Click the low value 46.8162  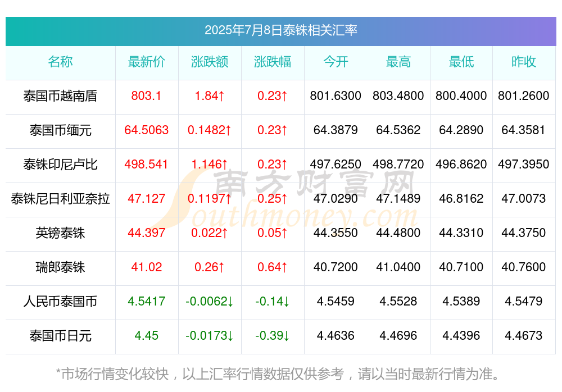461,198
